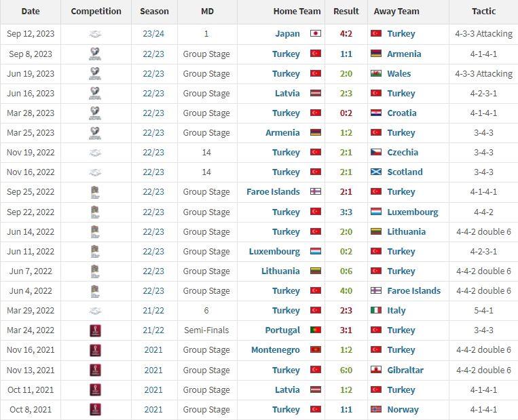Screen dimensions: 518x420
Task: Open the 0:6 result against Lithuania
Action: point(346,271)
